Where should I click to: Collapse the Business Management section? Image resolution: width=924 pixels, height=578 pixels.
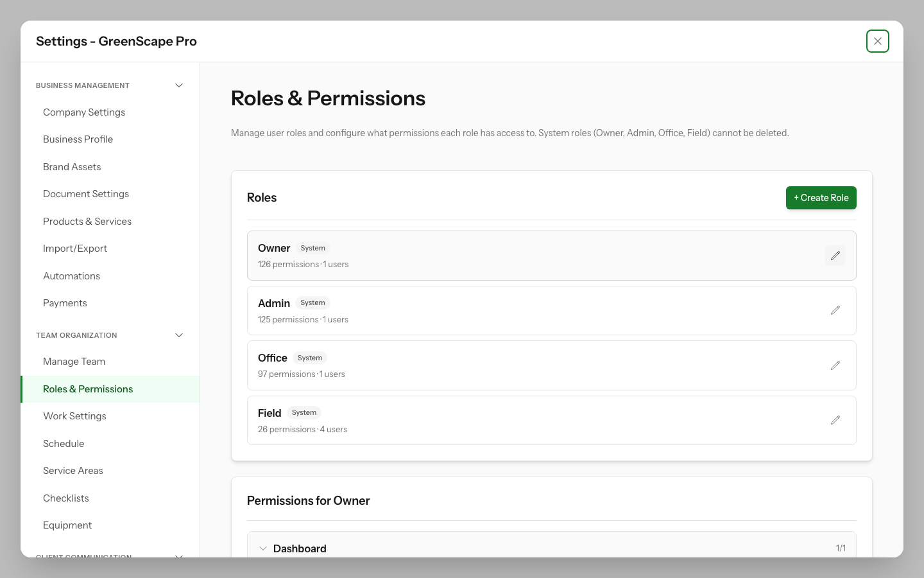pos(179,85)
